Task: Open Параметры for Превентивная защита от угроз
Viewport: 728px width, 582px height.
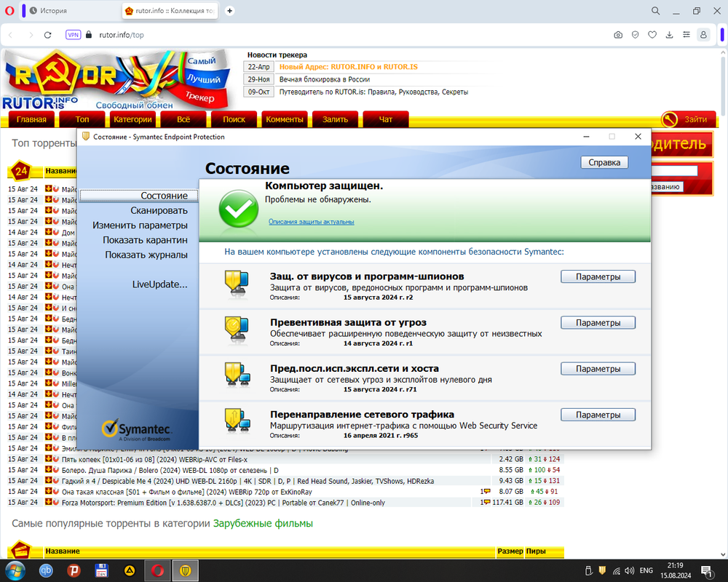Action: point(598,322)
